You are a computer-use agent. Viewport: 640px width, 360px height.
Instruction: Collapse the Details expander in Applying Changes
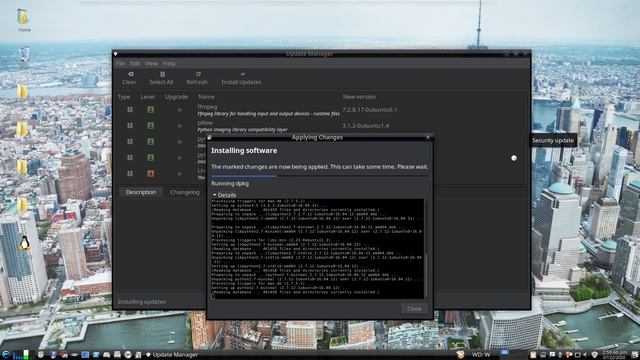(x=224, y=195)
